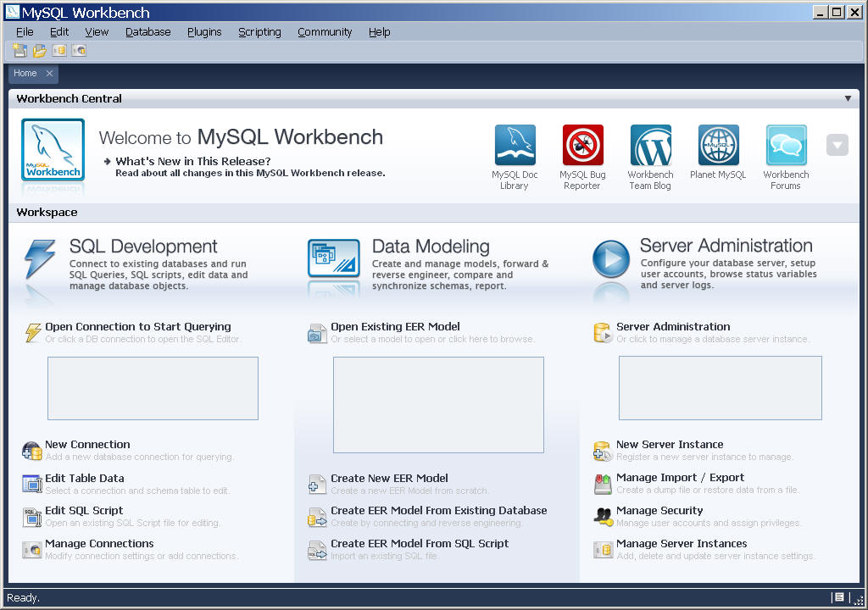Click Create EER Model From Existing Database link
868x610 pixels.
pos(439,510)
